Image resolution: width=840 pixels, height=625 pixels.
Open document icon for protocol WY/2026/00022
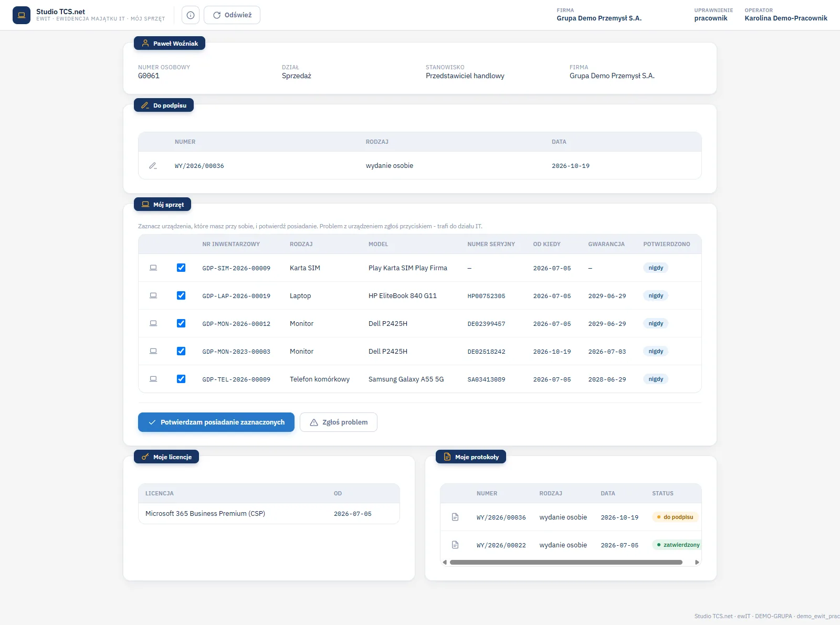point(455,545)
